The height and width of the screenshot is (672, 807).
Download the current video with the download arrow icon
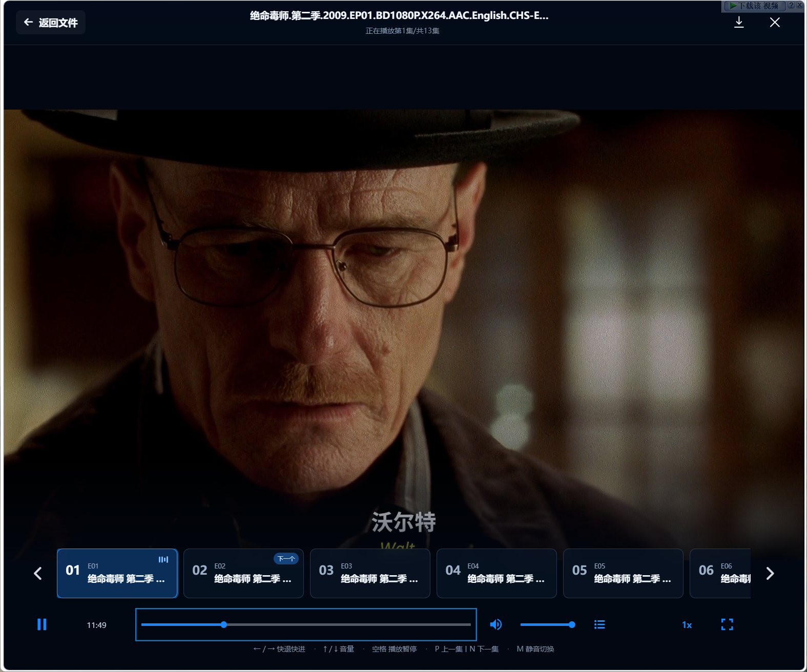(739, 22)
